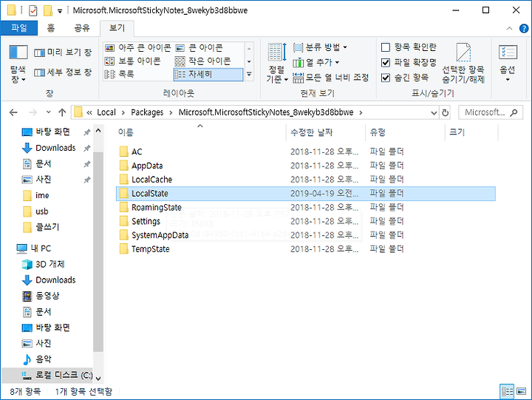Choose 작은 아이콘 layout
Screen dimensions: 532x400
pos(202,61)
